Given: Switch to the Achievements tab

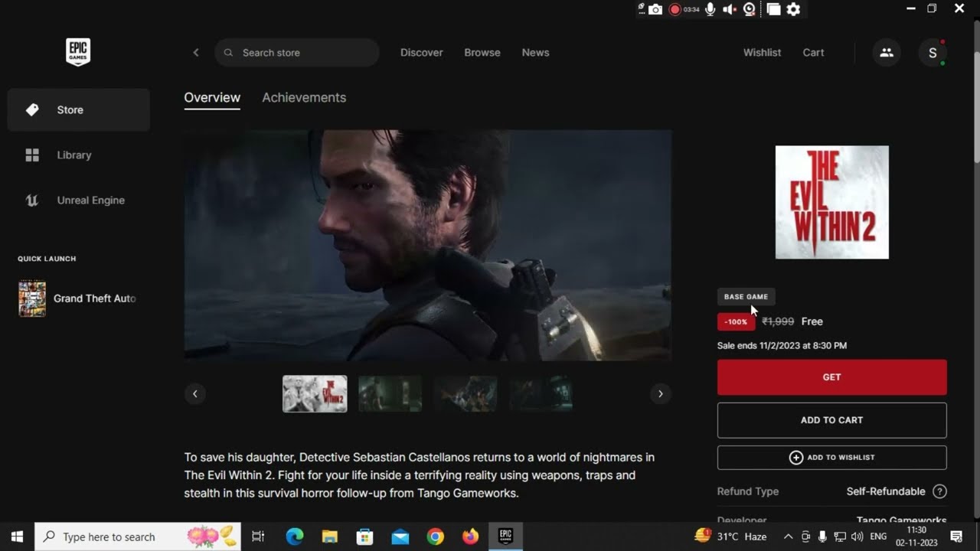Looking at the screenshot, I should (304, 98).
